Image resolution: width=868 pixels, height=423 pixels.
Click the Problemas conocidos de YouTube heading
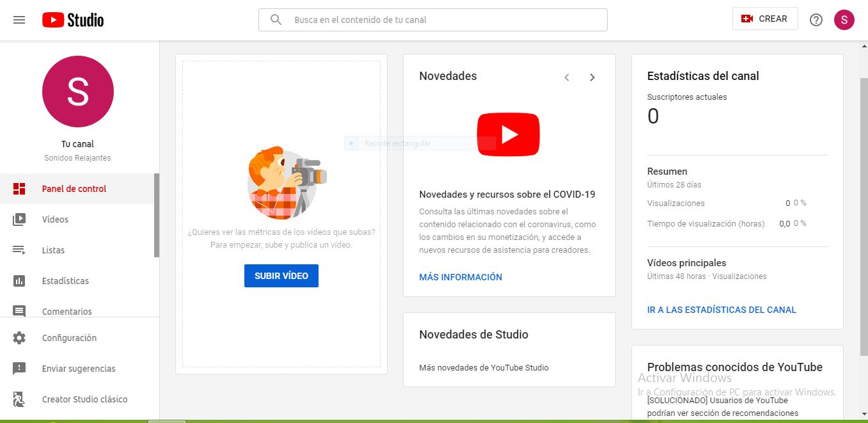[x=735, y=367]
